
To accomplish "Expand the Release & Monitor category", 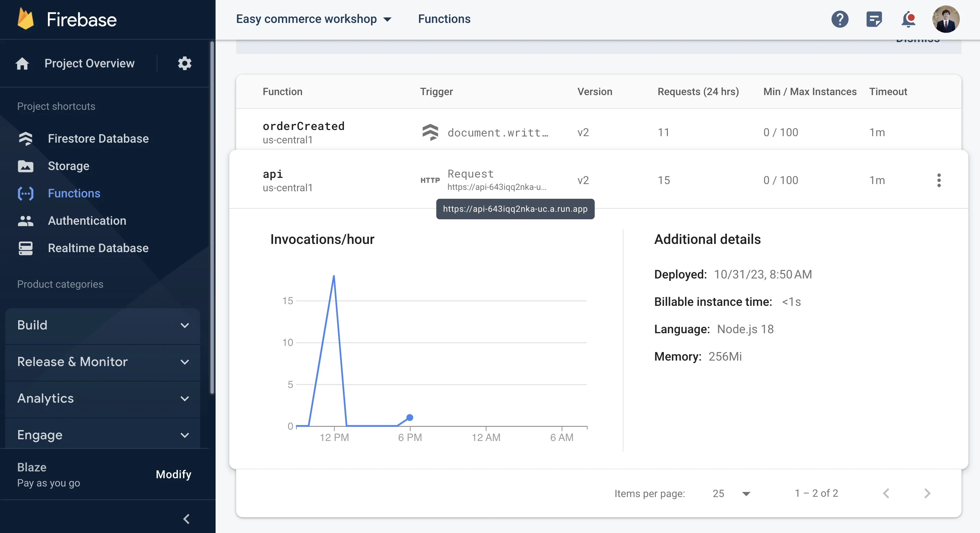I will (x=103, y=362).
